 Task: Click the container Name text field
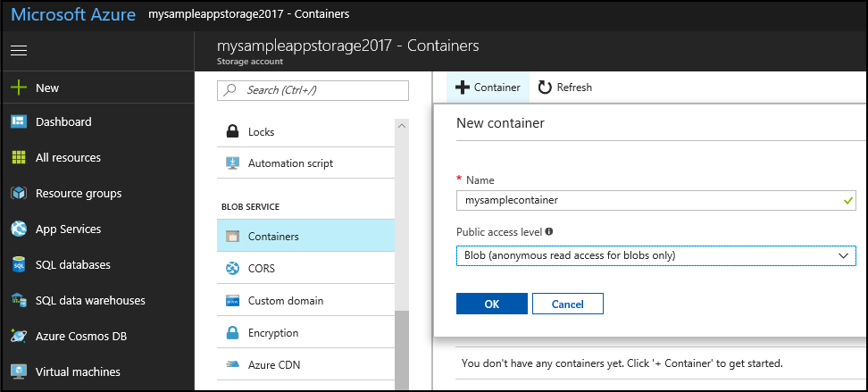point(647,201)
